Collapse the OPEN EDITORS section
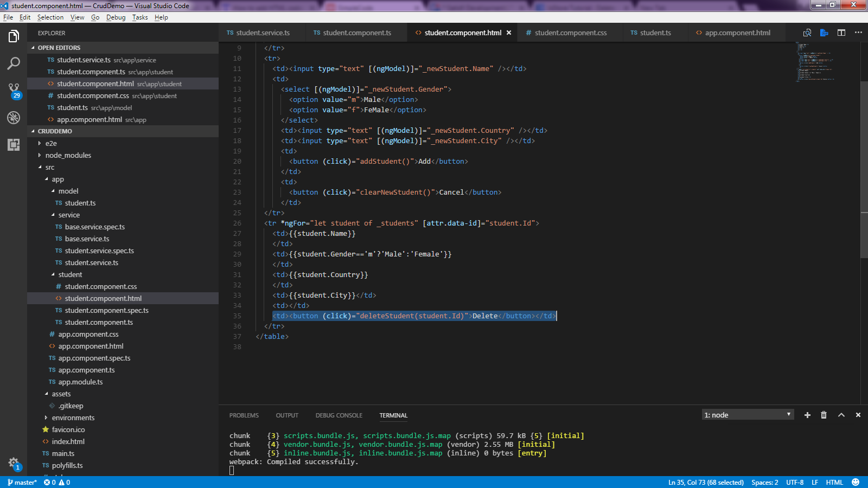 tap(56, 48)
